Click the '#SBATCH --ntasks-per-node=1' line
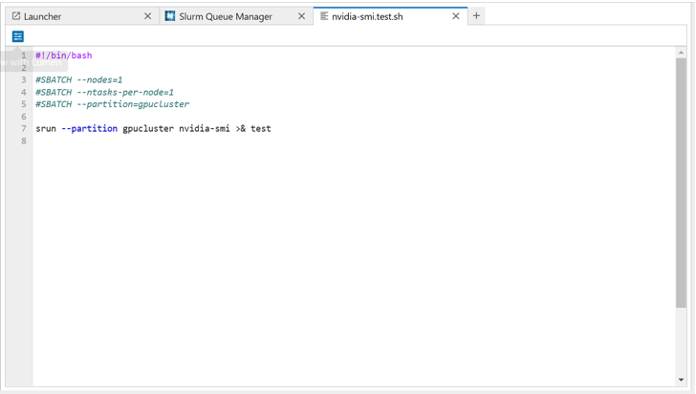The image size is (696, 394). coord(105,92)
